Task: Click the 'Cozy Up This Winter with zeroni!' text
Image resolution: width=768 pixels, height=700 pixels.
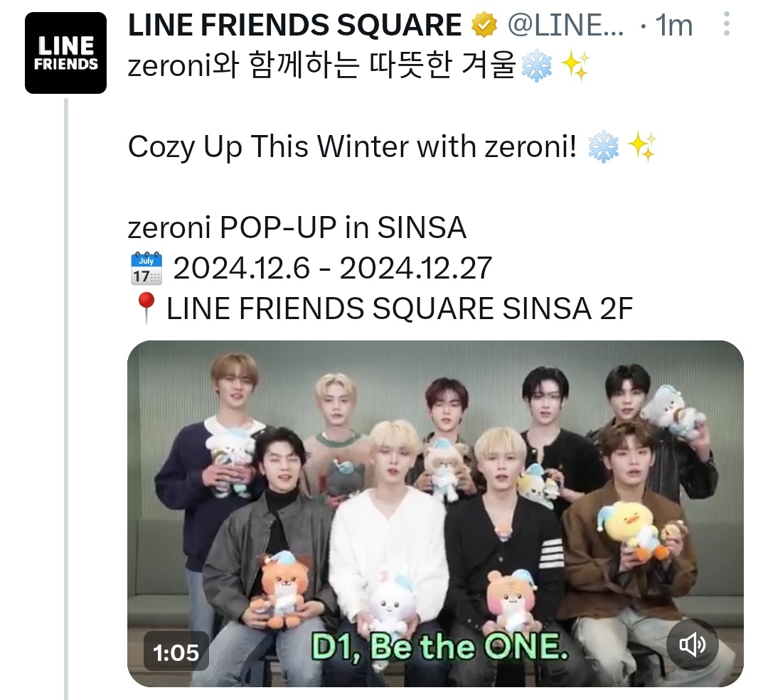Action: (x=353, y=146)
